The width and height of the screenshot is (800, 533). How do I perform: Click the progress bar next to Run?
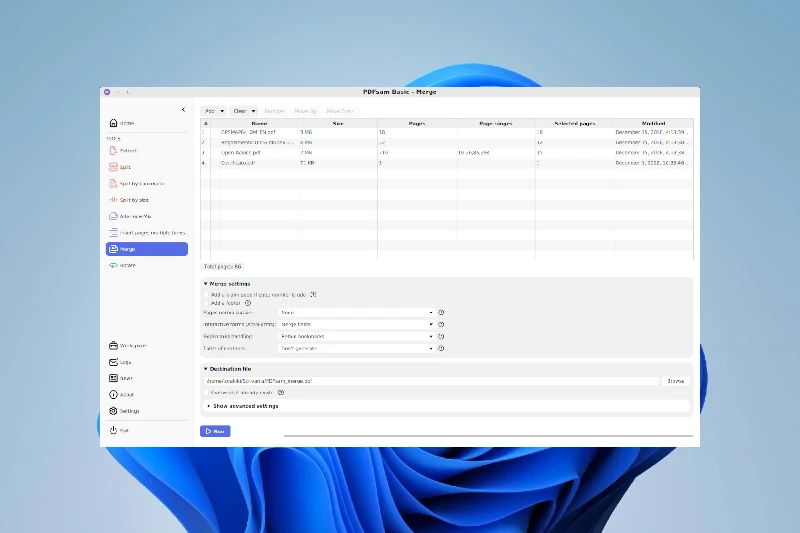(488, 436)
